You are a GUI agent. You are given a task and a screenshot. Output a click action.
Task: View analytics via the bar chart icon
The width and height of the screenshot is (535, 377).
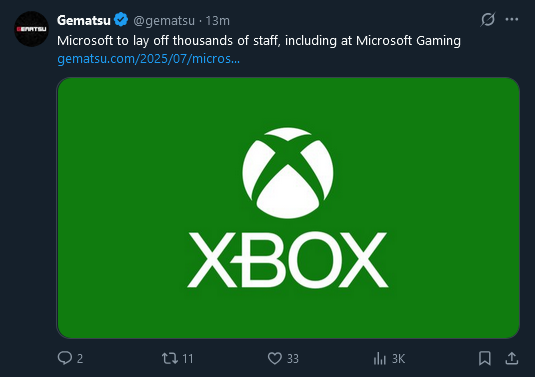379,359
